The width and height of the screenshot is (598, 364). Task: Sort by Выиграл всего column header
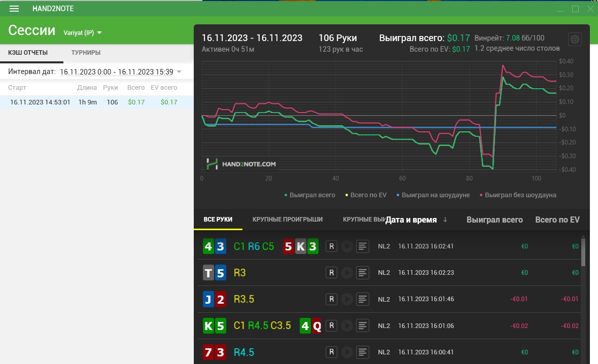click(x=495, y=220)
